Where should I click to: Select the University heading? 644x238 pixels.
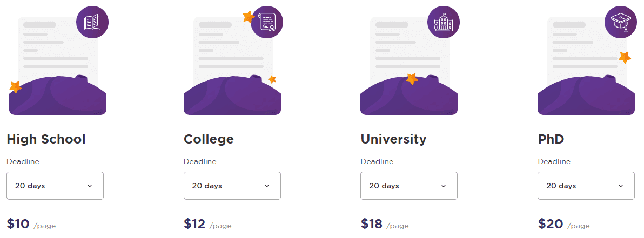[393, 139]
